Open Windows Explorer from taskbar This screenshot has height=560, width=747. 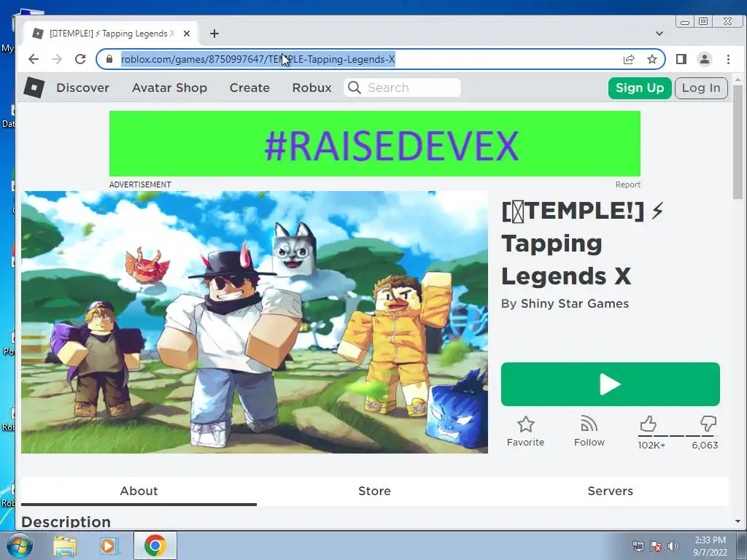pyautogui.click(x=65, y=546)
